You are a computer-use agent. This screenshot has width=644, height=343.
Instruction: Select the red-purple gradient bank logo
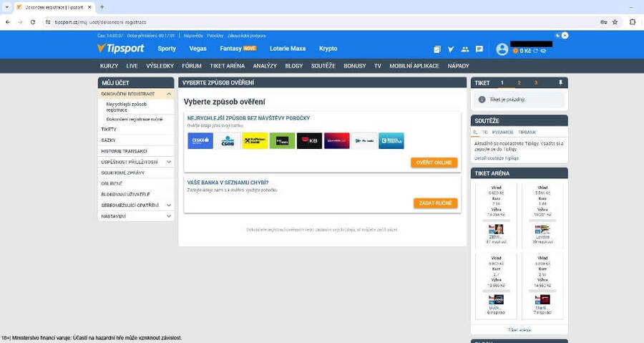click(337, 140)
